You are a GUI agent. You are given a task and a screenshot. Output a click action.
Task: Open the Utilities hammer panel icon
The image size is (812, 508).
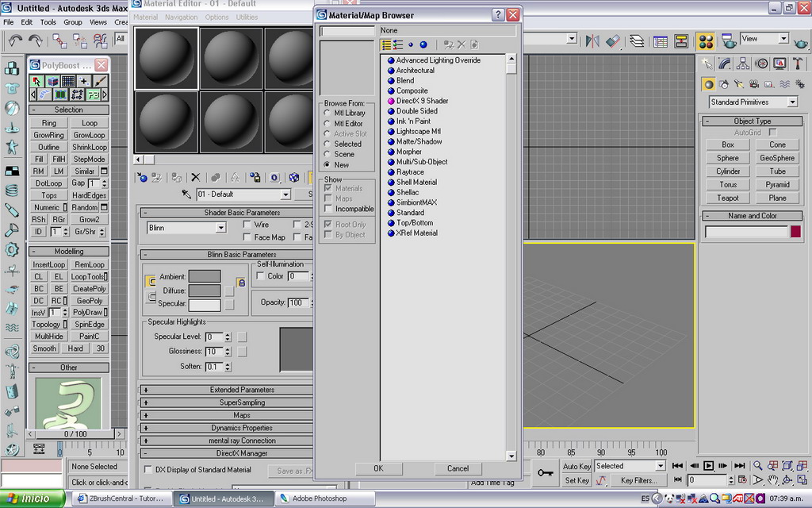click(x=799, y=63)
